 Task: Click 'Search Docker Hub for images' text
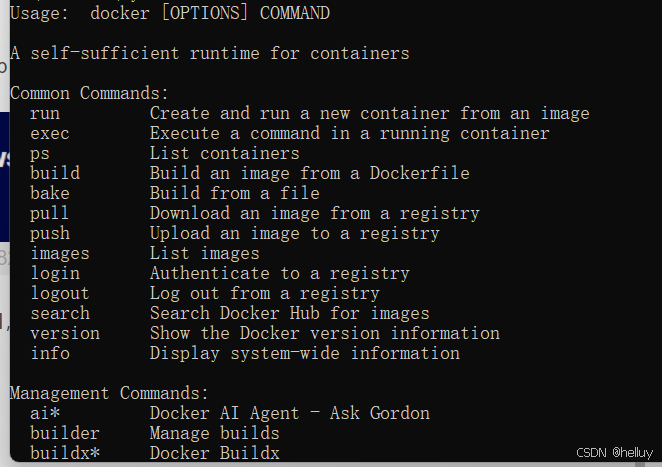[290, 313]
